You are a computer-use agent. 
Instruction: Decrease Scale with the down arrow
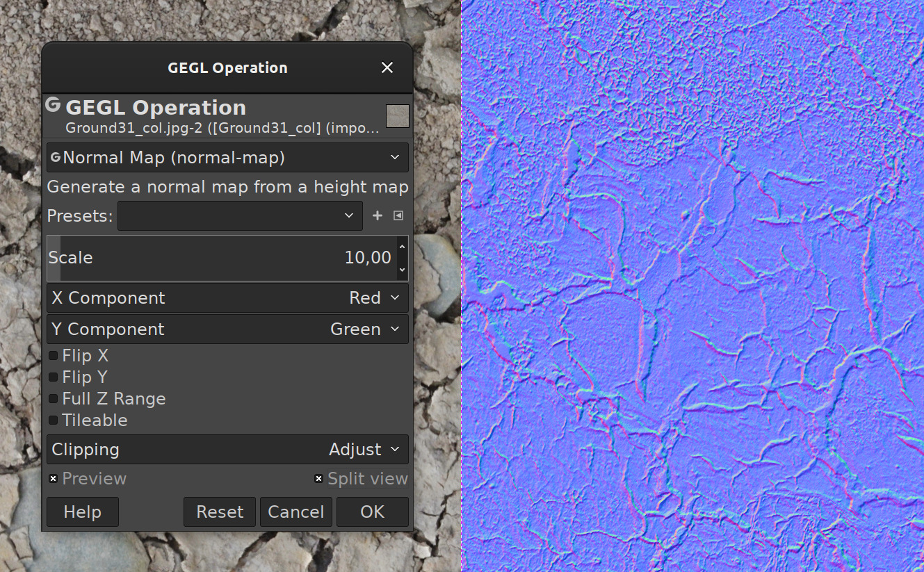pos(402,269)
